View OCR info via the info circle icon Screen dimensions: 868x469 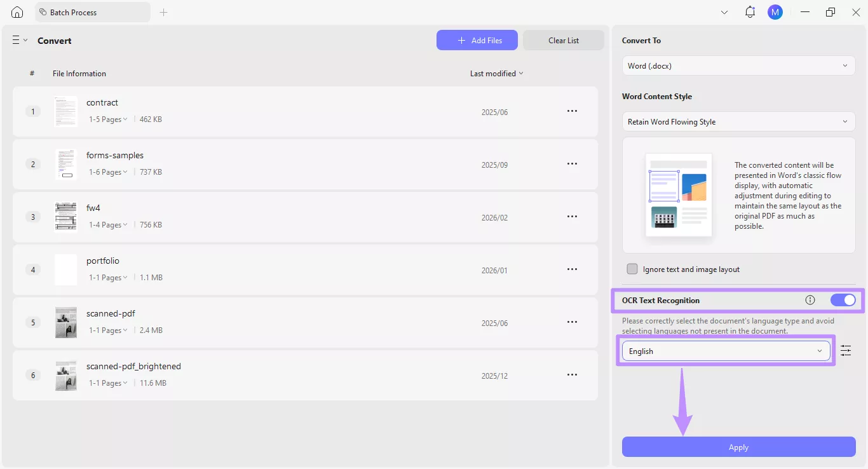click(x=810, y=300)
